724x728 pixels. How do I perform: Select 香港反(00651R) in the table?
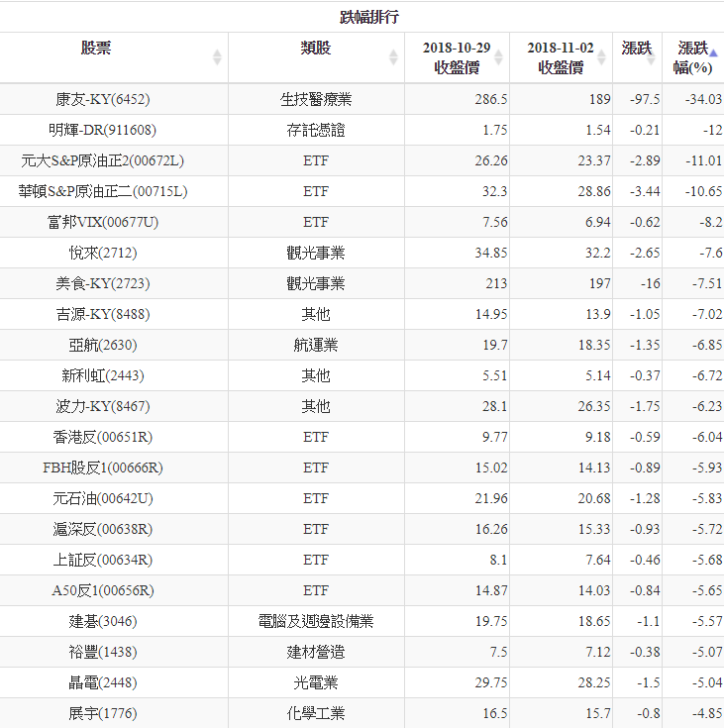point(102,437)
